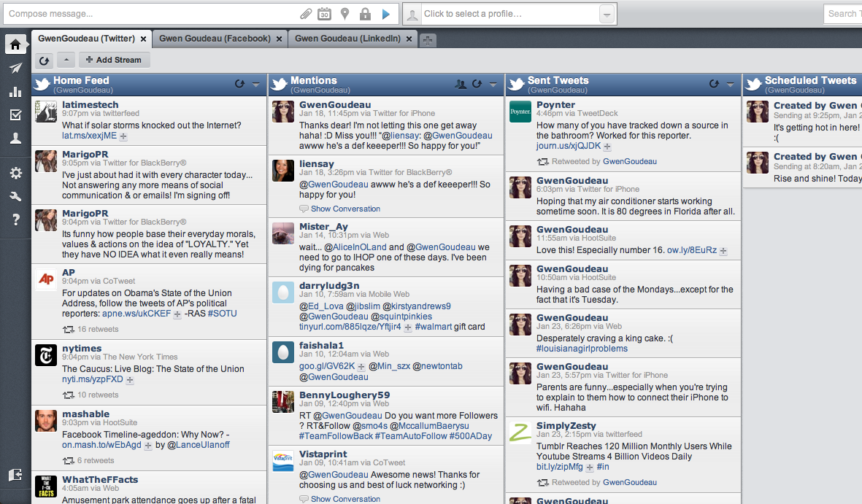Open the Home streams sidebar icon
The width and height of the screenshot is (862, 504).
point(15,44)
